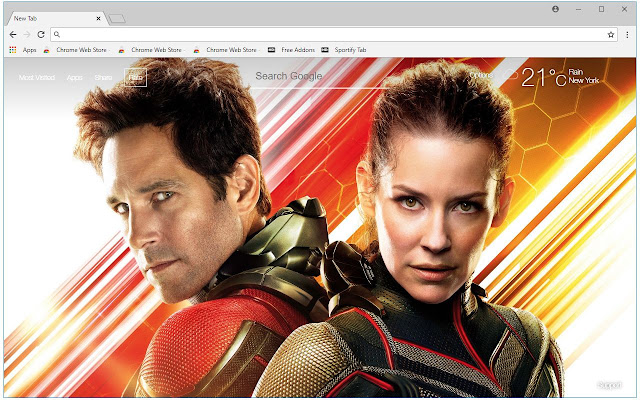Click the boxed Rate button
The width and height of the screenshot is (640, 400).
(136, 77)
